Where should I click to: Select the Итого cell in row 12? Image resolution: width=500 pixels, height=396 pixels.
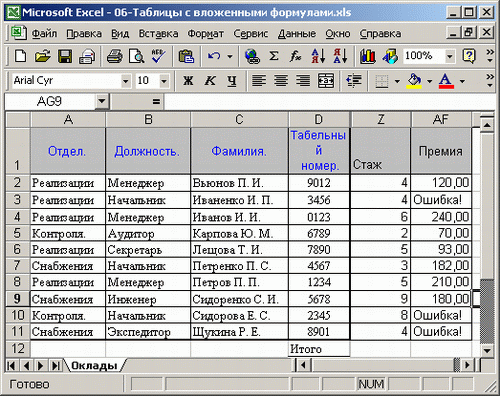[x=319, y=349]
